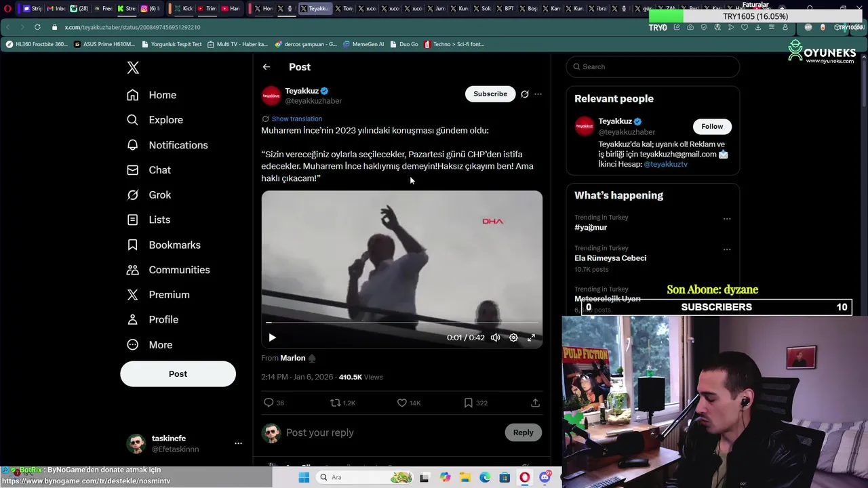Viewport: 868px width, 488px height.
Task: Open the #yağmur trending topic
Action: (591, 228)
